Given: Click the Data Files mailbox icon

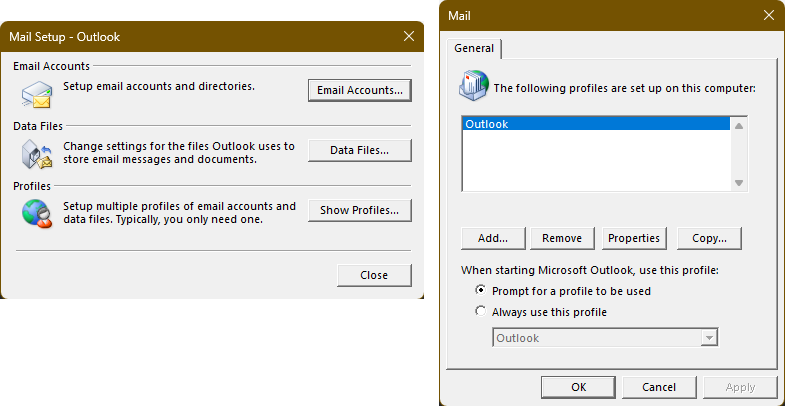Looking at the screenshot, I should [37, 154].
